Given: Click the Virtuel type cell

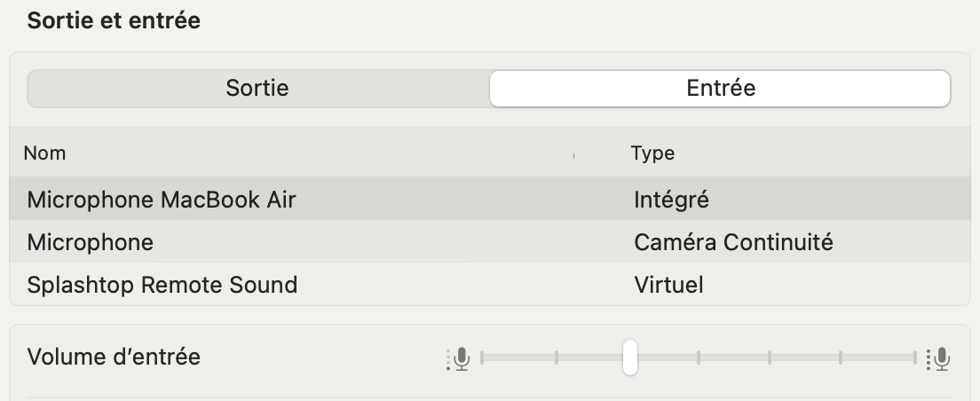Looking at the screenshot, I should 668,285.
